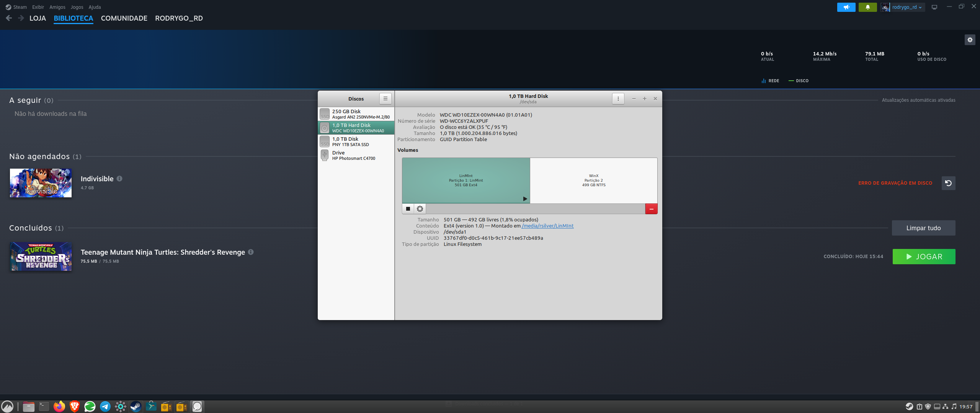Viewport: 980px width, 413px height.
Task: Launch Terminal from the taskbar
Action: coord(44,406)
